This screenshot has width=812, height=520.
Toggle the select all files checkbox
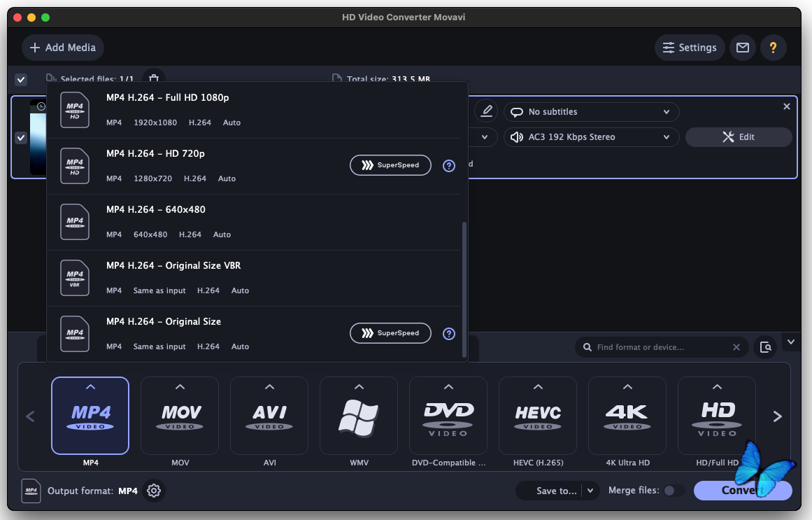point(21,79)
